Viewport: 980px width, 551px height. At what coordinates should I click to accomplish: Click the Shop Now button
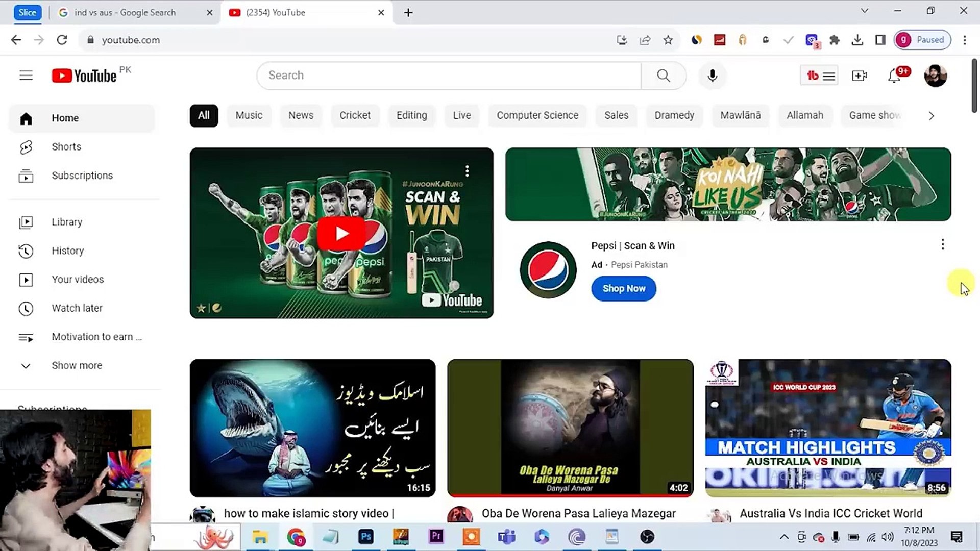pos(624,289)
